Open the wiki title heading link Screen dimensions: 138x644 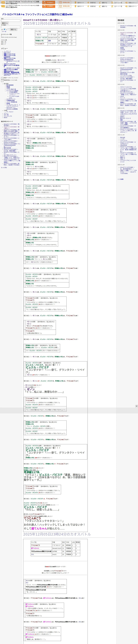coord(37,14)
